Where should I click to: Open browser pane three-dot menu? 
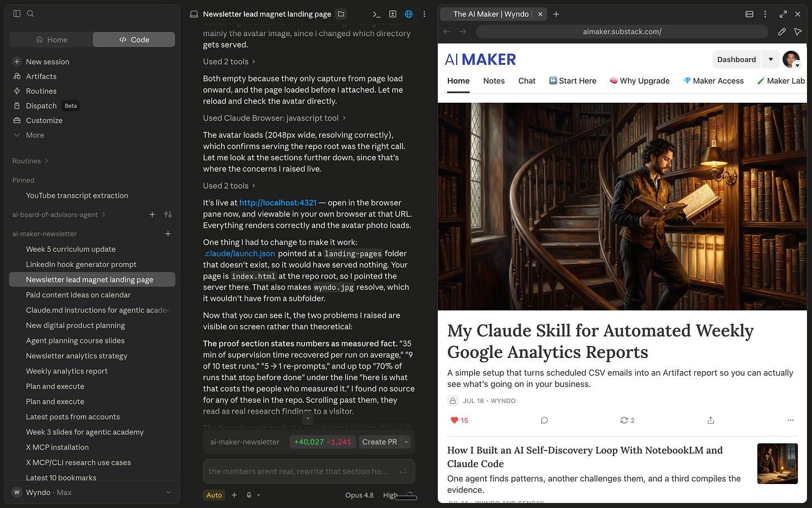click(765, 14)
